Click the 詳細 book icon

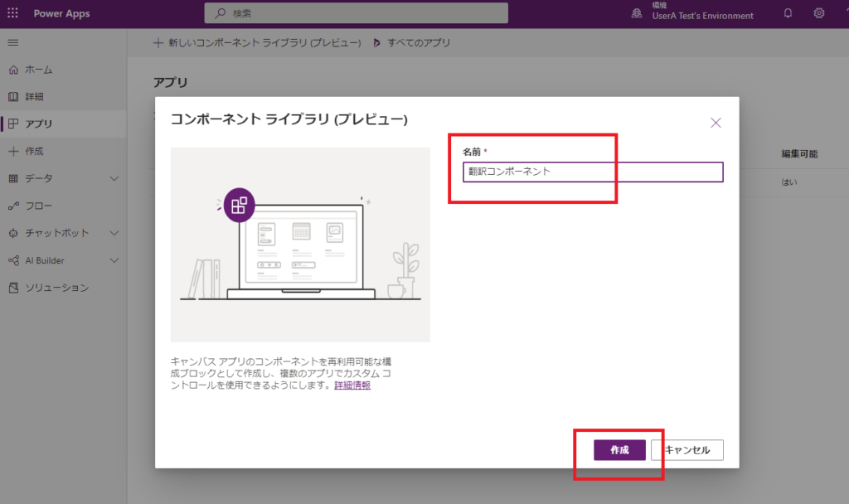(13, 97)
